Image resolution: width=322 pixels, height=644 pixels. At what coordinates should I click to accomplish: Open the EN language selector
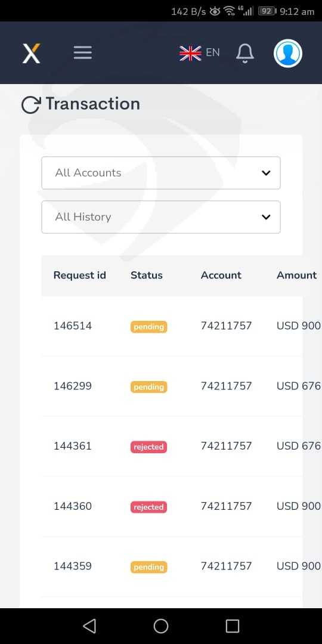tap(213, 52)
